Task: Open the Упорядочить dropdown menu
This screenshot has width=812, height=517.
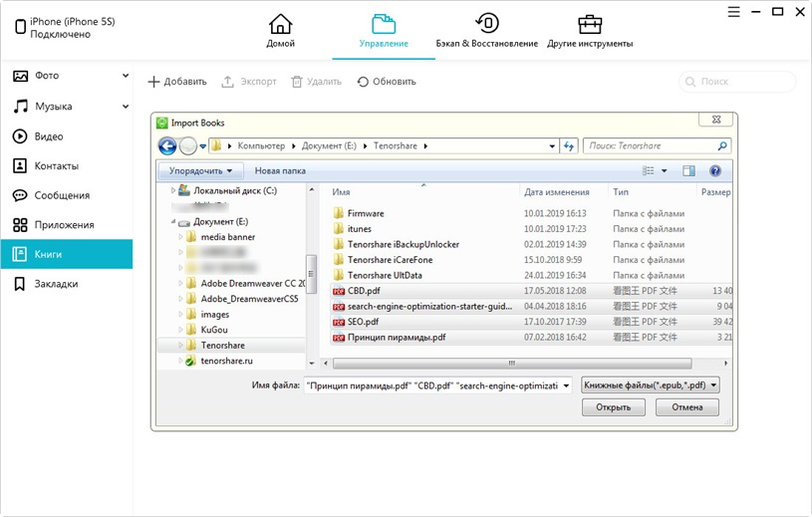Action: tap(201, 171)
